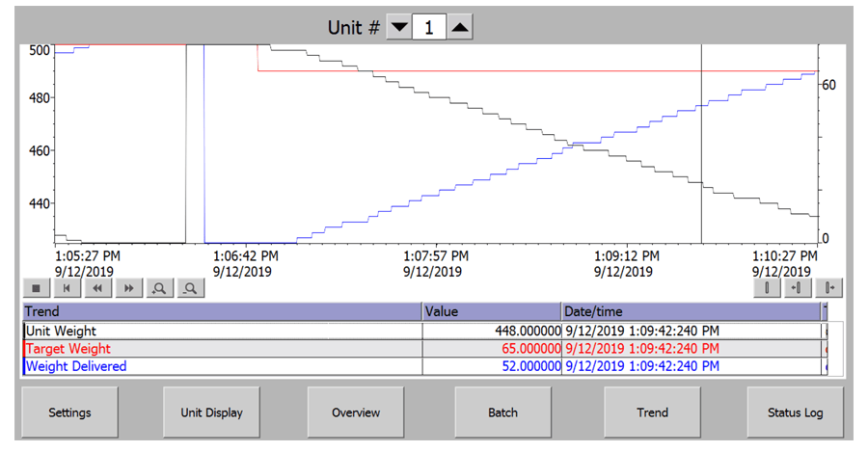Select the Unit Weight trend row
868x452 pixels.
click(222, 331)
